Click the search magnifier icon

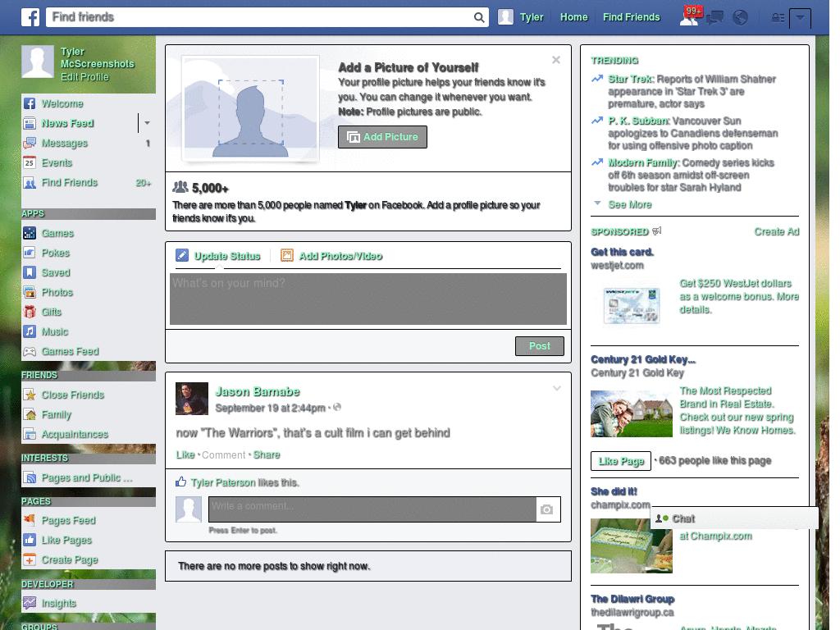[x=479, y=17]
